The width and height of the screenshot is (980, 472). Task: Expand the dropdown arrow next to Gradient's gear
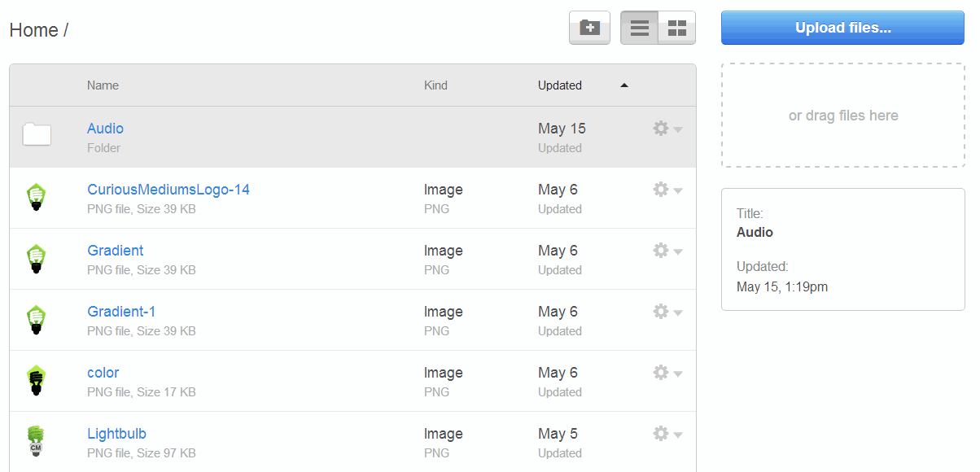676,252
